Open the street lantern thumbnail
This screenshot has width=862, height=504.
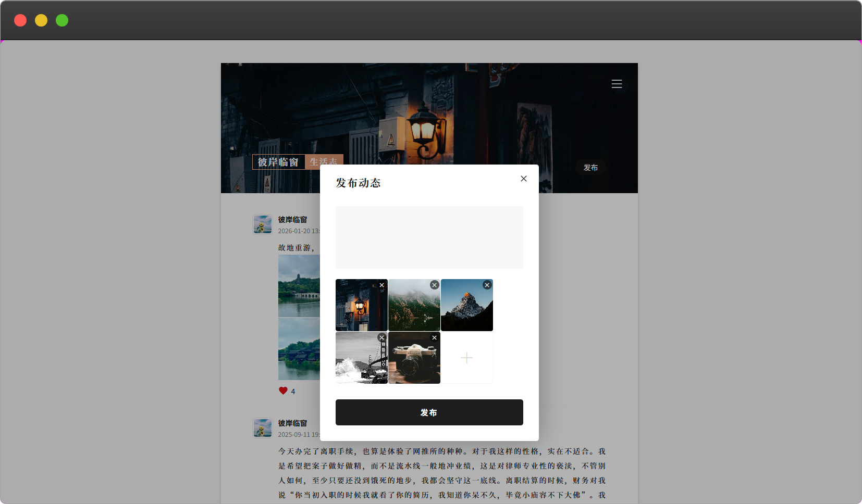[362, 305]
